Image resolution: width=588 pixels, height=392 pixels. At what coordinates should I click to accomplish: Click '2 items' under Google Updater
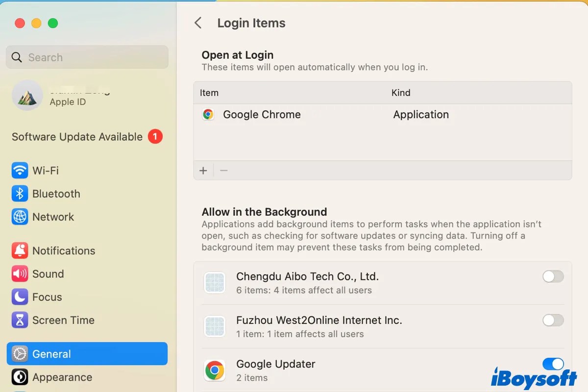point(252,378)
